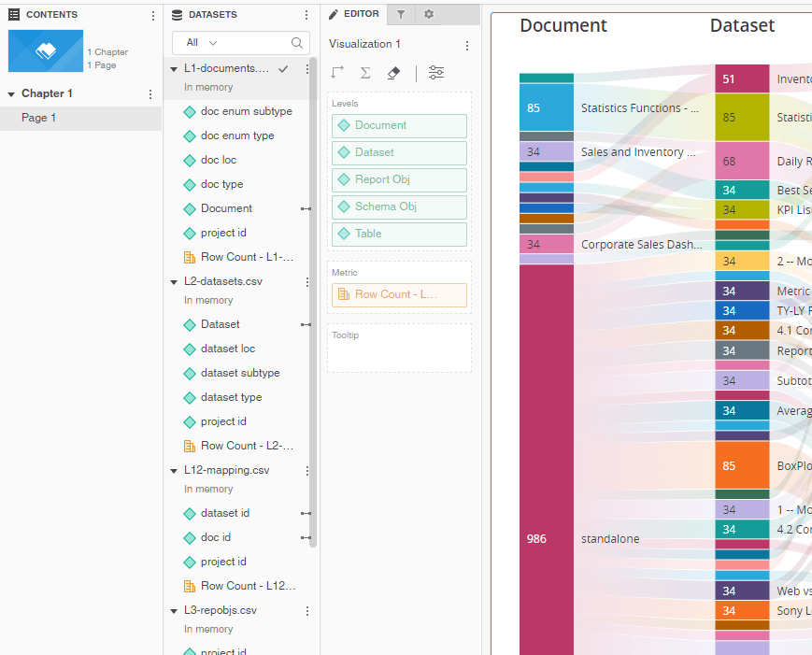Open Visualization 1 three-dot menu

point(467,45)
